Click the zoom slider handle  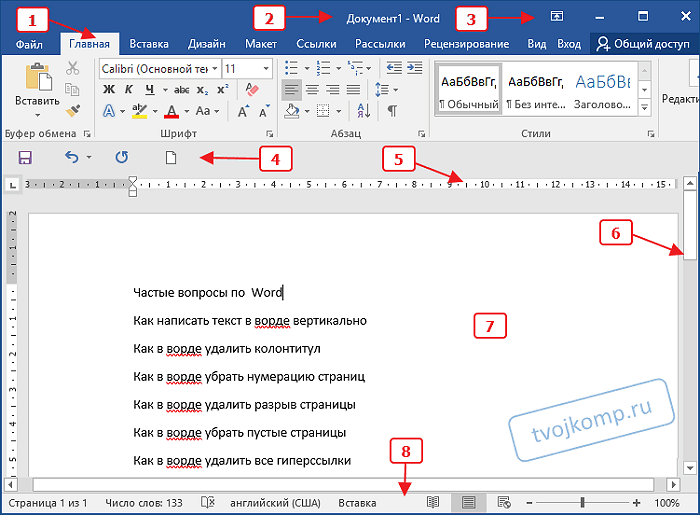582,503
